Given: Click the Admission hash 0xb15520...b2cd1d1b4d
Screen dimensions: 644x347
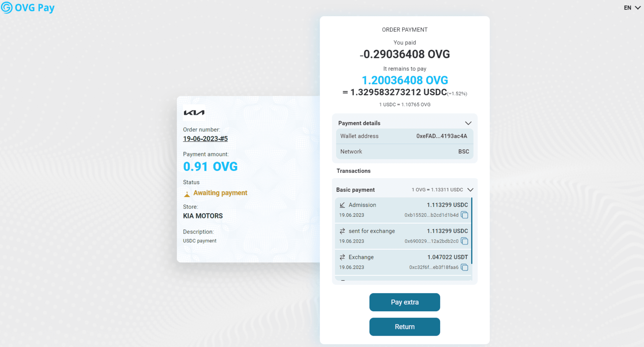Looking at the screenshot, I should tap(431, 215).
